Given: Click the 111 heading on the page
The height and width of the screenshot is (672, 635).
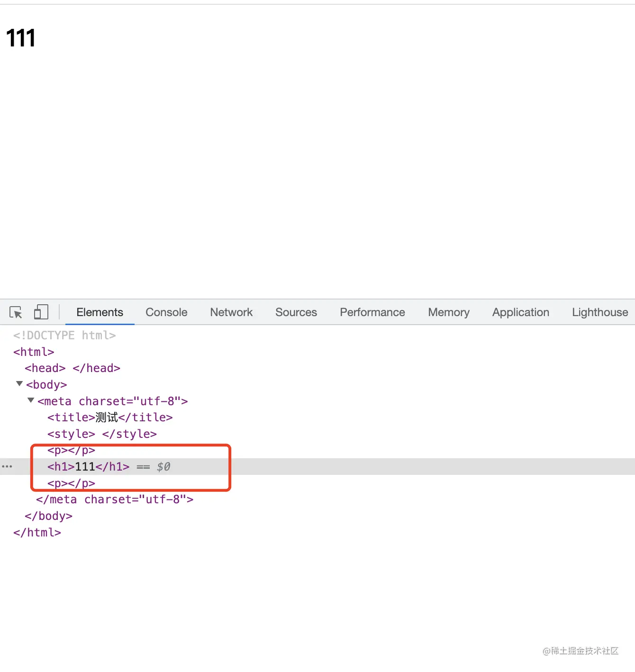Looking at the screenshot, I should [x=21, y=38].
